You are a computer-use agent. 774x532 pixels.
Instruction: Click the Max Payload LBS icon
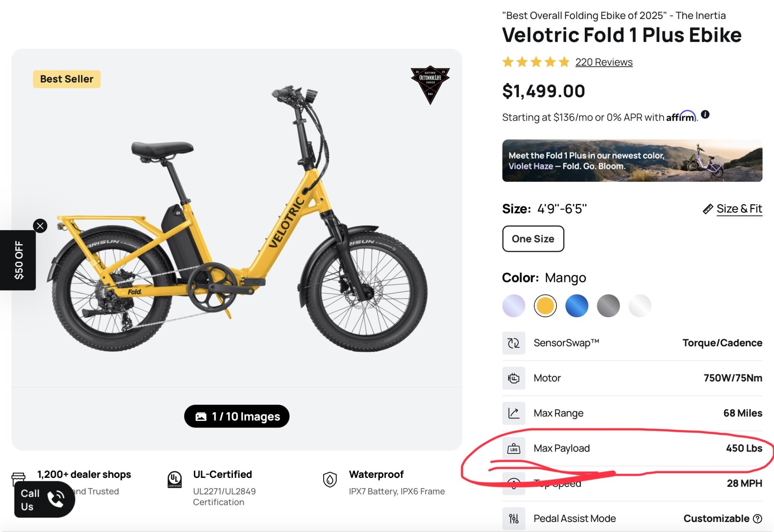tap(514, 448)
